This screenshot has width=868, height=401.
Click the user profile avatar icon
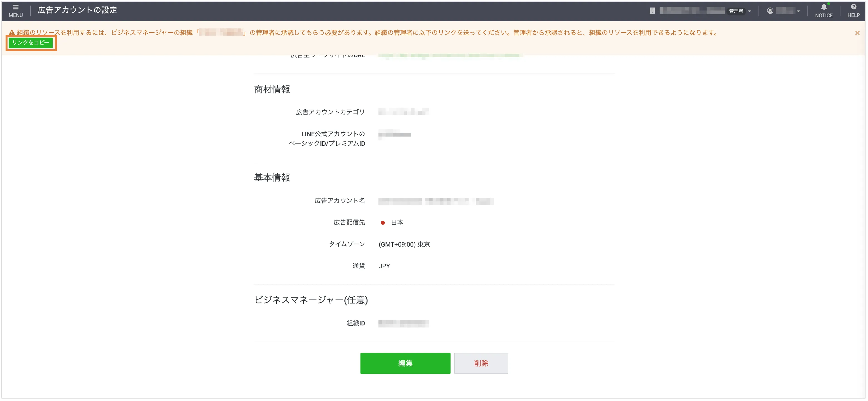[770, 11]
